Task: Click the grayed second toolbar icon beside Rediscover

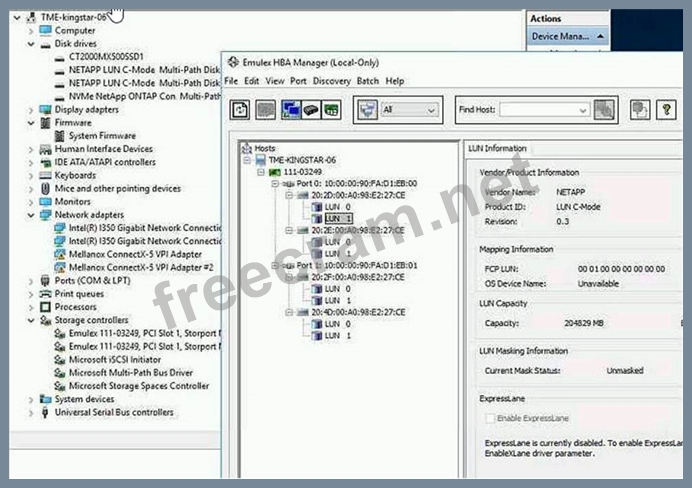Action: pyautogui.click(x=265, y=110)
